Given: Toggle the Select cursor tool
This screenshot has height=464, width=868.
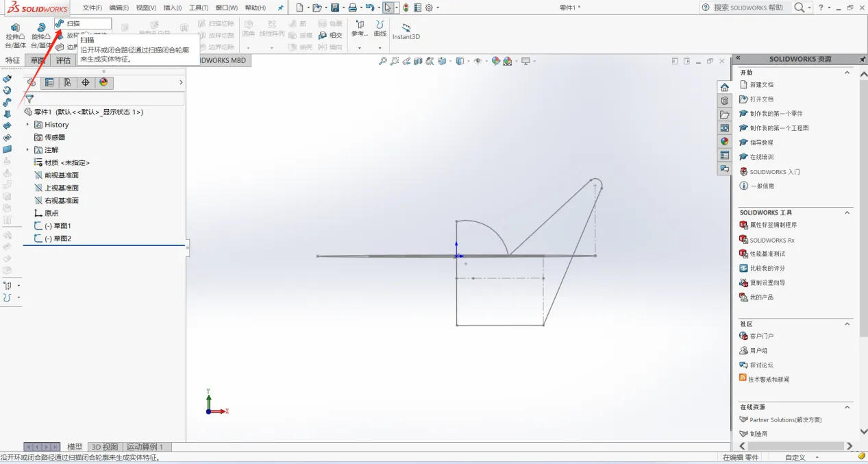Looking at the screenshot, I should point(388,8).
